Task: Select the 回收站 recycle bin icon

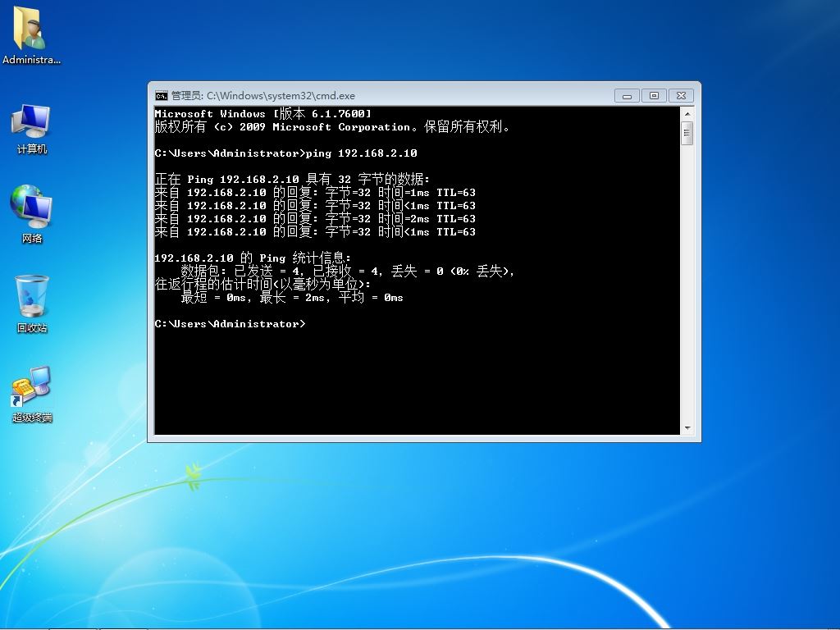Action: [32, 304]
